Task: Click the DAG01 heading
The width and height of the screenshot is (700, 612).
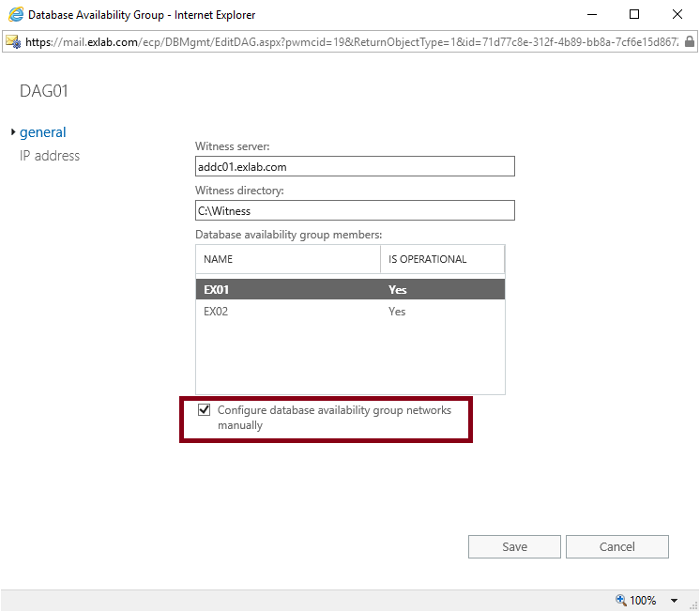Action: point(44,91)
